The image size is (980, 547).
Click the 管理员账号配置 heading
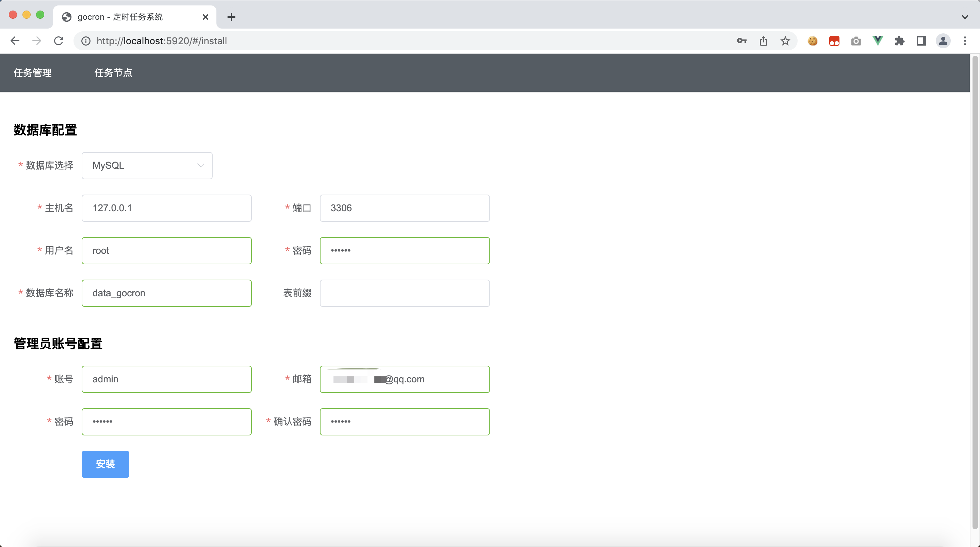[58, 344]
